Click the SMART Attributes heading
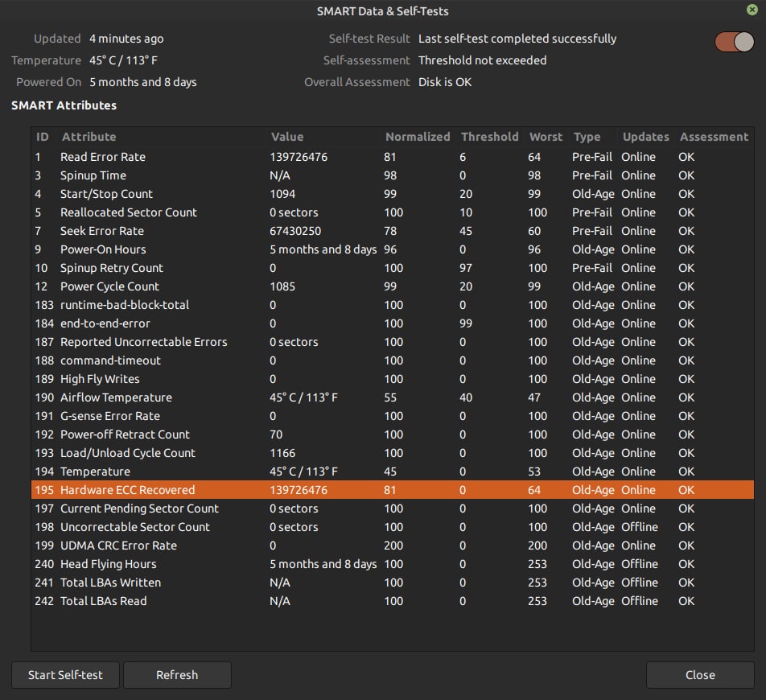 tap(64, 105)
